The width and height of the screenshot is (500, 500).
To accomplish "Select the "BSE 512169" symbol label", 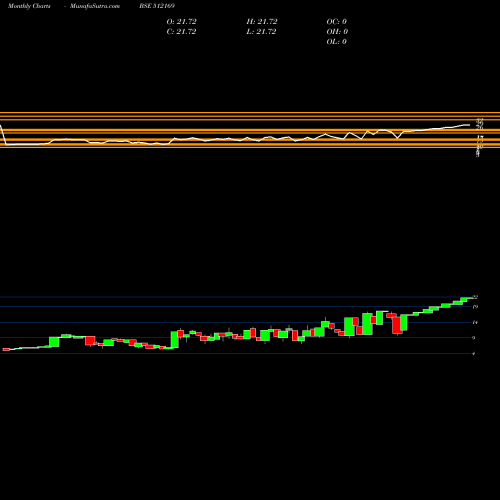I will pos(157,6).
